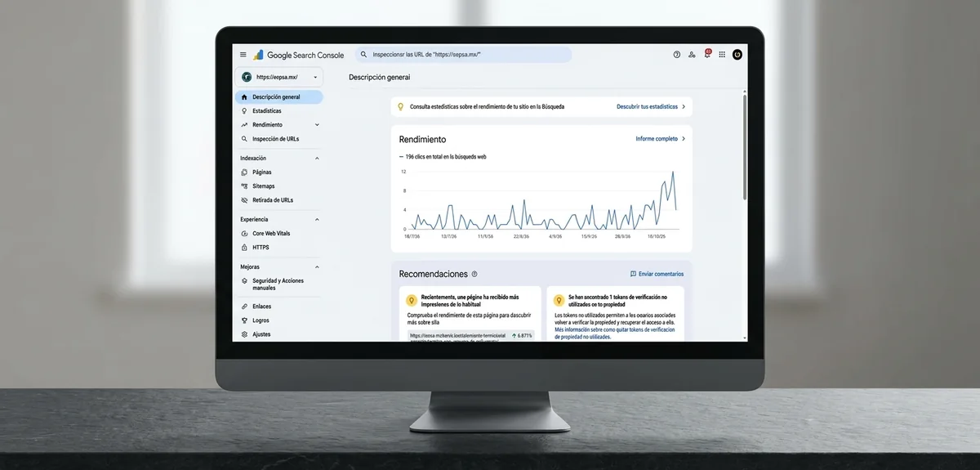
Task: Click the page URL in the impressions card
Action: point(458,336)
